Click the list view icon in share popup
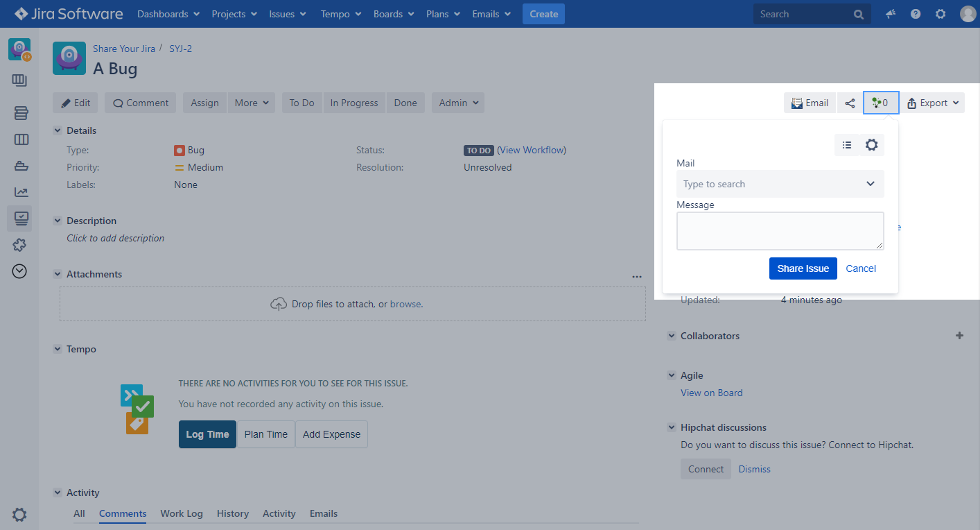Image resolution: width=980 pixels, height=530 pixels. 846,145
